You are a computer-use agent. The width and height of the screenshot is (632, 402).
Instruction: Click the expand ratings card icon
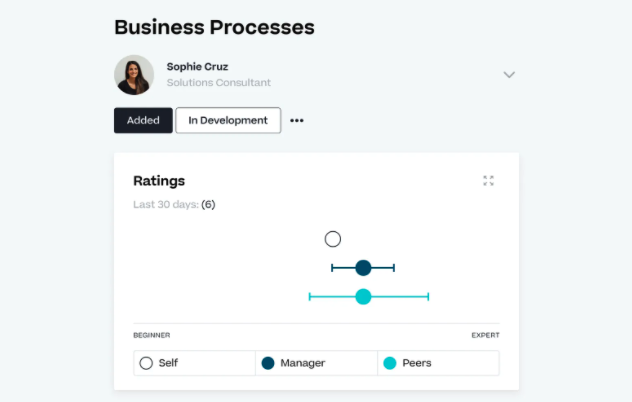coord(488,181)
